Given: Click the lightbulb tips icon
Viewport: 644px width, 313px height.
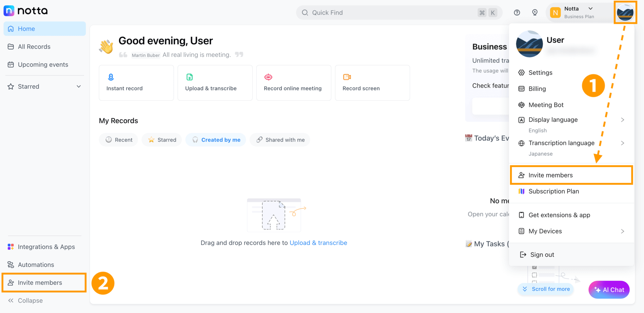Looking at the screenshot, I should (x=535, y=13).
